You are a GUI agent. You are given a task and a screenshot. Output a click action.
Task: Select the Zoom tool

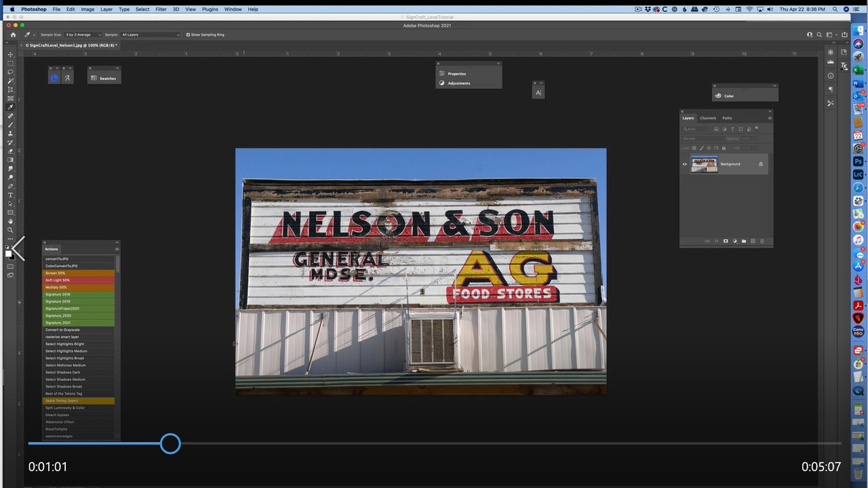[x=9, y=230]
